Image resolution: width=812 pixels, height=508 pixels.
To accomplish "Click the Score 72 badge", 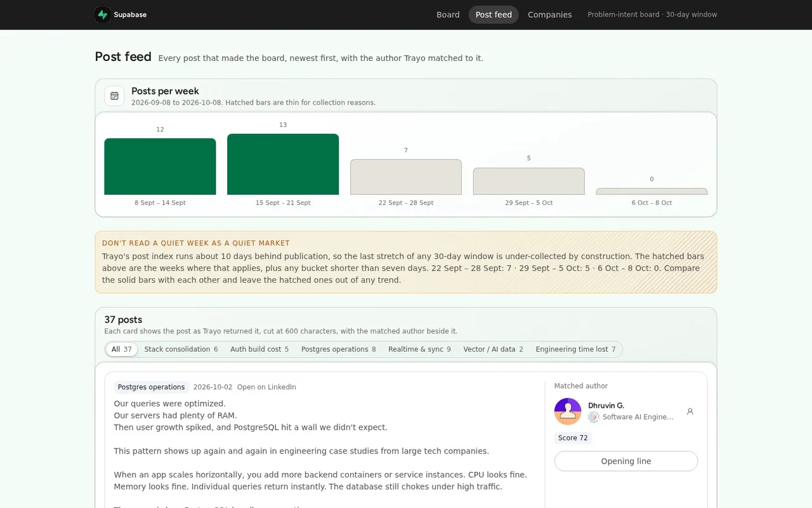I will tap(573, 438).
